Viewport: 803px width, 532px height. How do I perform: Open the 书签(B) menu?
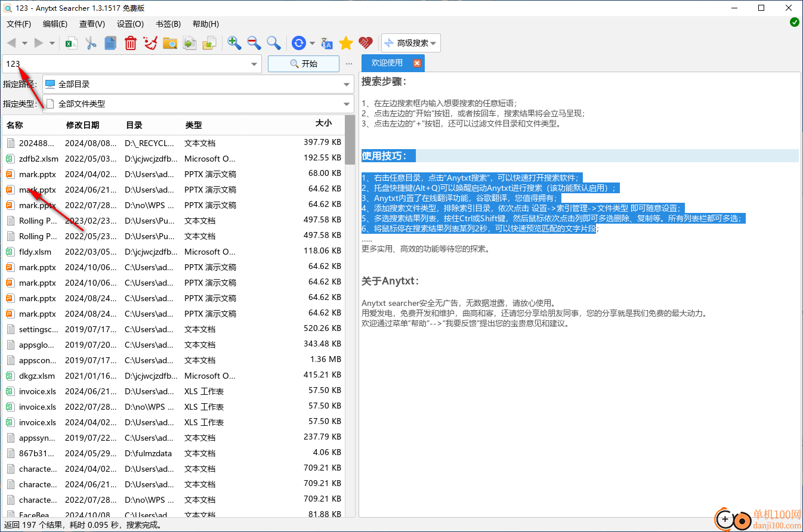click(168, 24)
